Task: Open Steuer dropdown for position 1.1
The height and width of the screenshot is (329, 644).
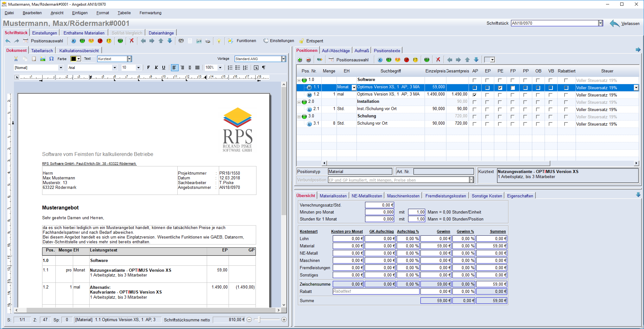Action: coord(636,88)
